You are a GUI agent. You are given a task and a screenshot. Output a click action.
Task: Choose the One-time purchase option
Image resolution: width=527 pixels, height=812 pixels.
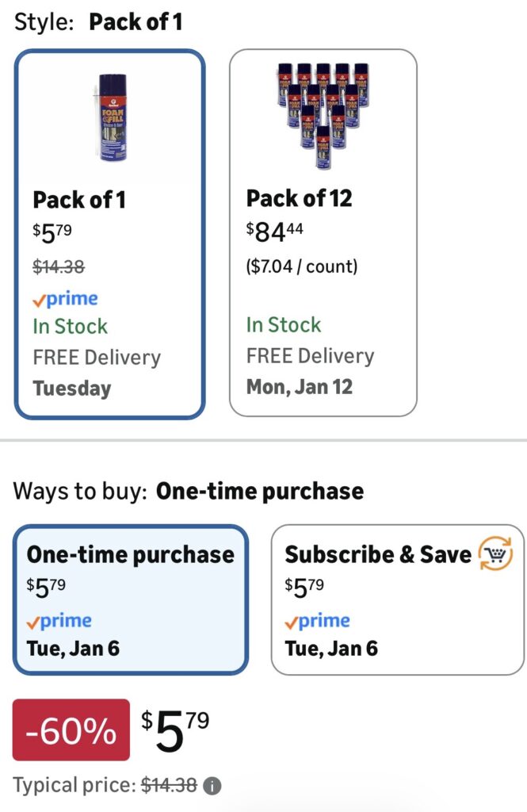click(x=131, y=599)
